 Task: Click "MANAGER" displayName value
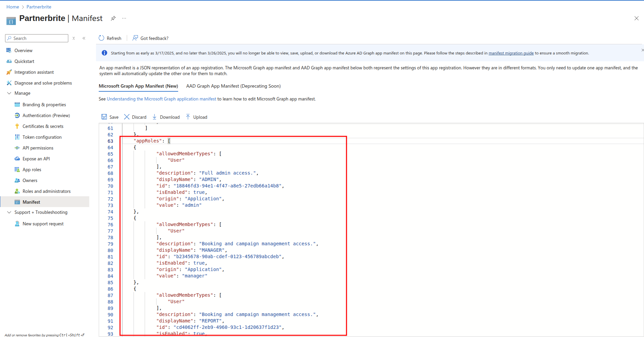212,250
